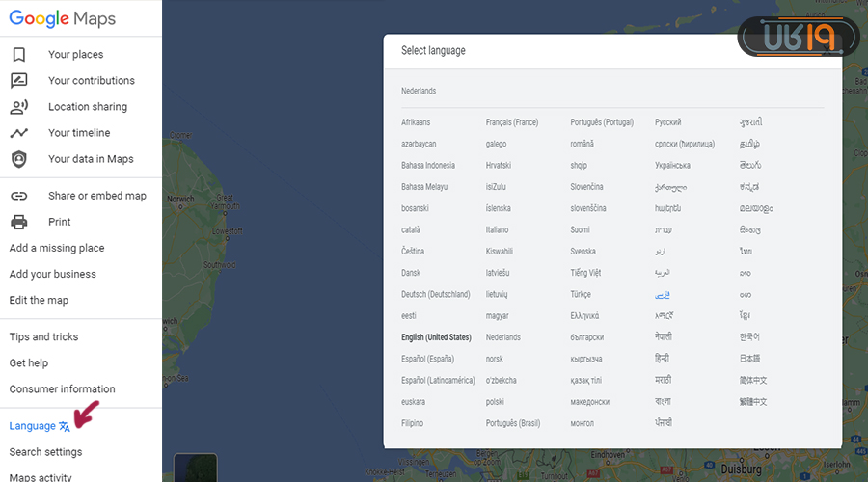Viewport: 868px width, 482px height.
Task: Select Add your business menu item
Action: click(52, 274)
